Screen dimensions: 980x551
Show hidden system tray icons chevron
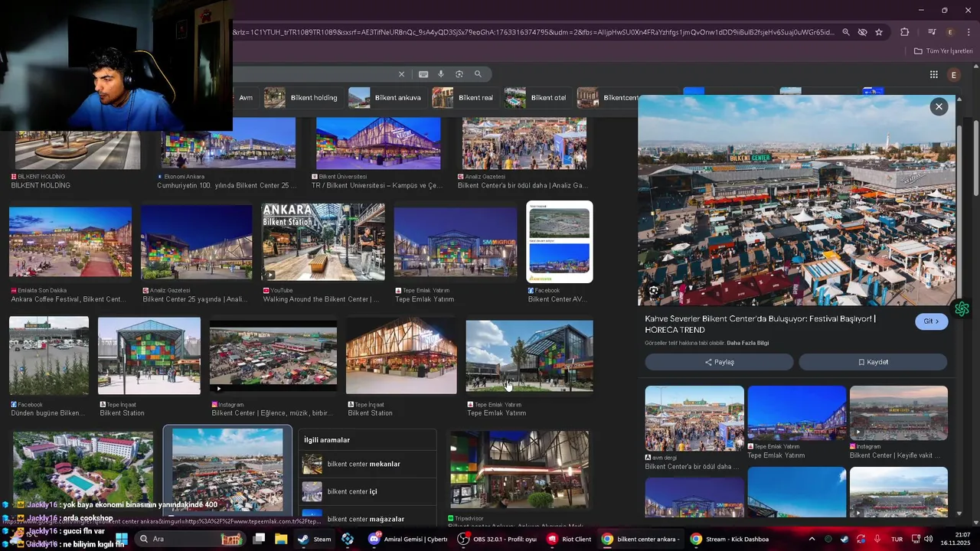(812, 539)
